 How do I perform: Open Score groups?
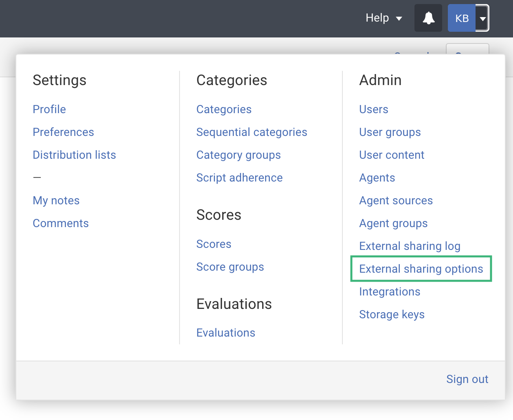230,267
